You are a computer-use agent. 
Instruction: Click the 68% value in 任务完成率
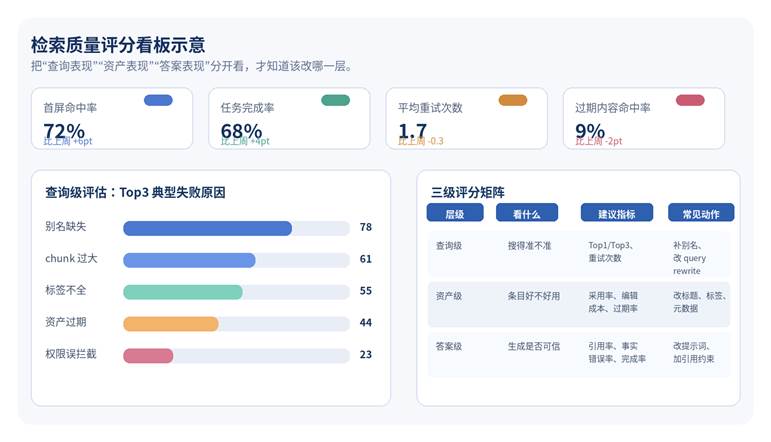coord(241,130)
